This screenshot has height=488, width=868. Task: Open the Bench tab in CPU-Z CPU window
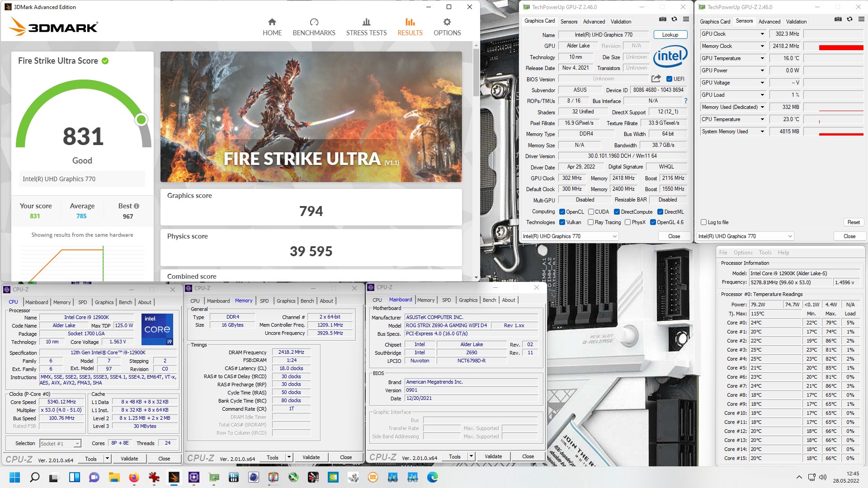(x=125, y=302)
